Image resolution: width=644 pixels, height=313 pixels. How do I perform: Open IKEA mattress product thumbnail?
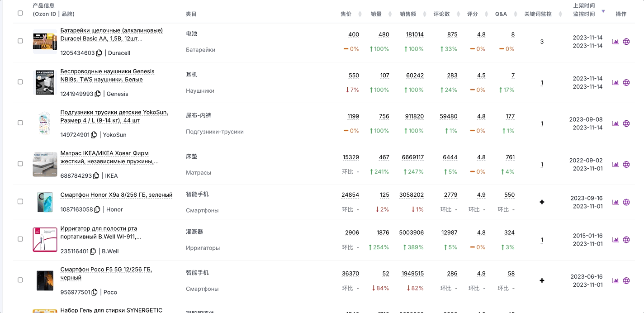[x=45, y=164]
